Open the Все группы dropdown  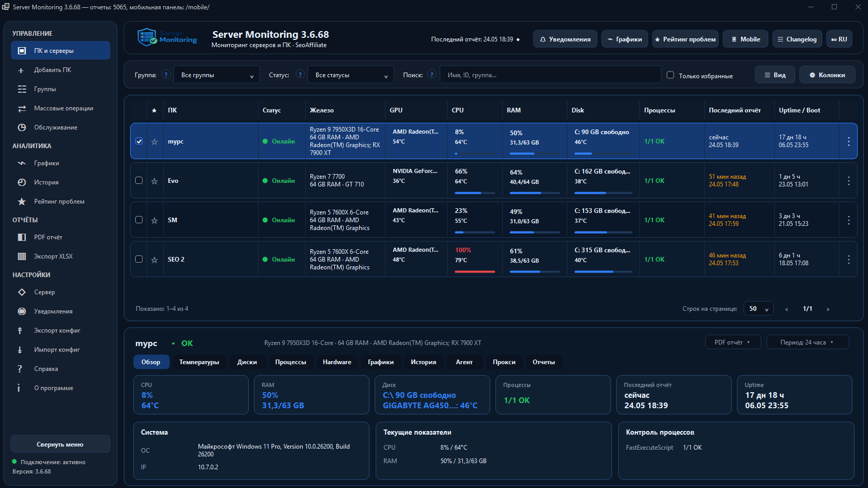pos(217,75)
